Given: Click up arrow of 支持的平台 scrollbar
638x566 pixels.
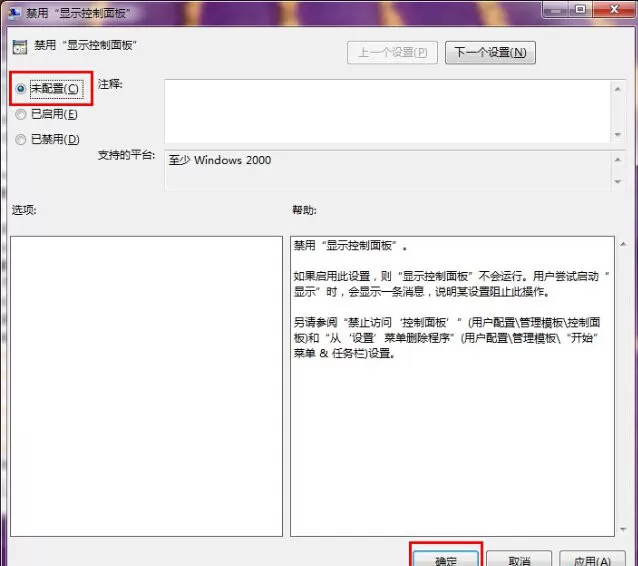Looking at the screenshot, I should coord(618,160).
